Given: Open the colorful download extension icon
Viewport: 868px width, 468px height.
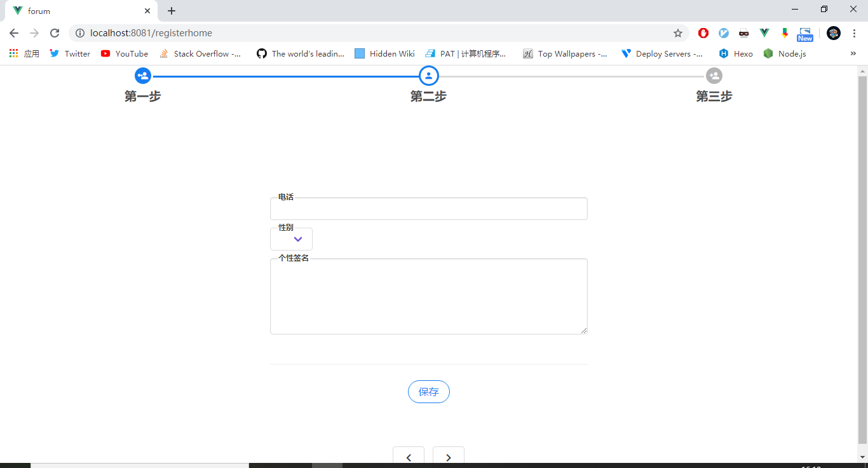Looking at the screenshot, I should (x=785, y=33).
